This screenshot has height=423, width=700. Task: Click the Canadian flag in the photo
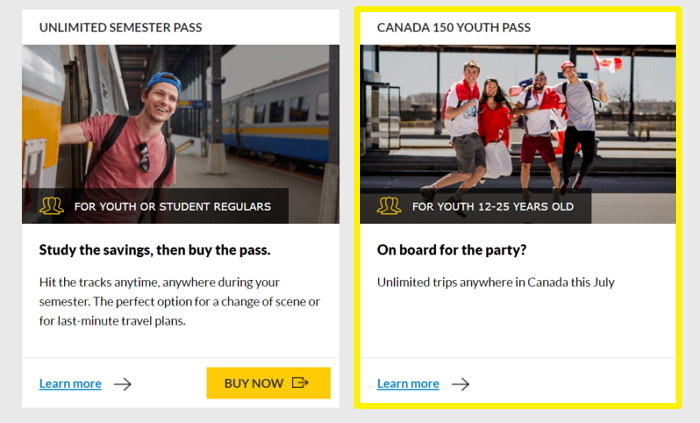(606, 63)
